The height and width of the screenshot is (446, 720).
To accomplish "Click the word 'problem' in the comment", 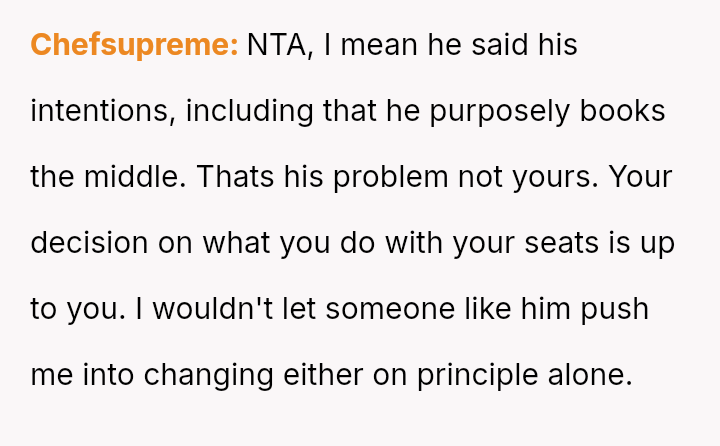I will pyautogui.click(x=390, y=177).
